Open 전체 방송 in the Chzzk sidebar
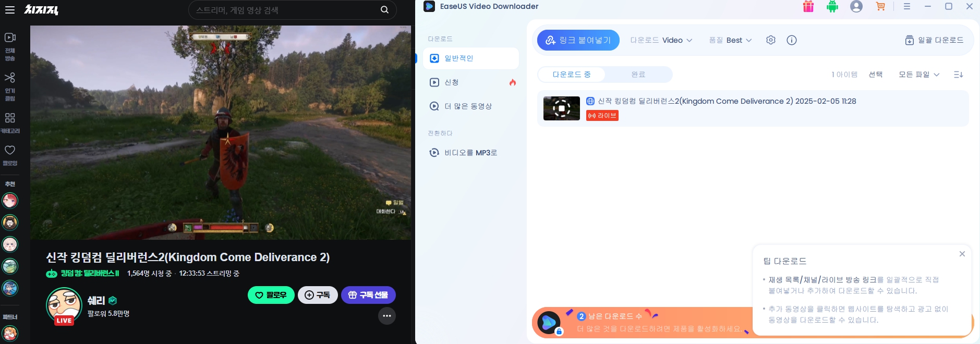Image resolution: width=980 pixels, height=344 pixels. (10, 46)
